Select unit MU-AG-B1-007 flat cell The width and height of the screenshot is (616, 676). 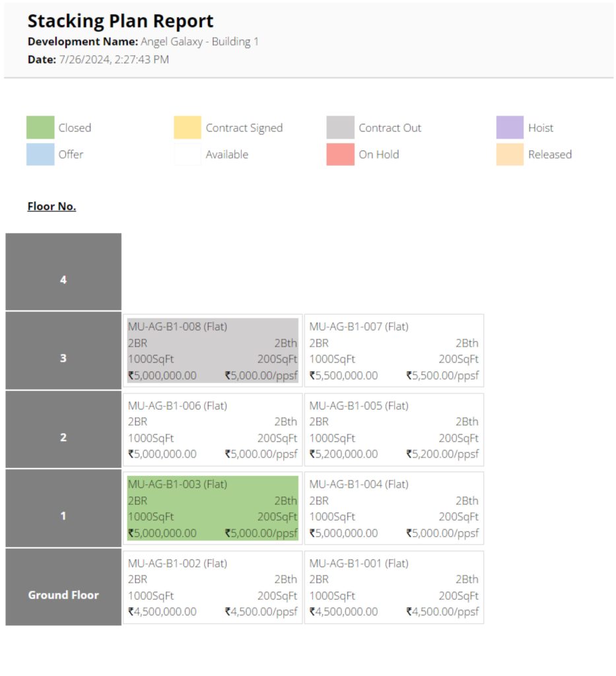coord(394,351)
